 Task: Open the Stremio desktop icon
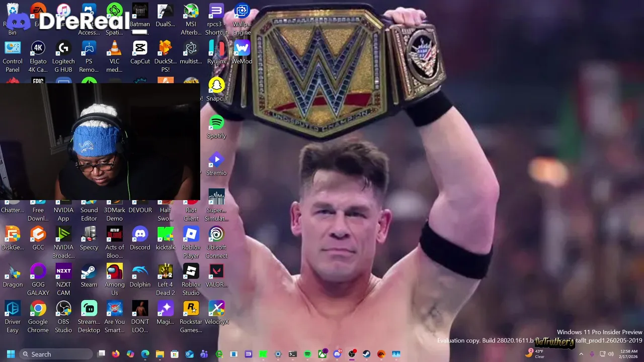pos(216,164)
